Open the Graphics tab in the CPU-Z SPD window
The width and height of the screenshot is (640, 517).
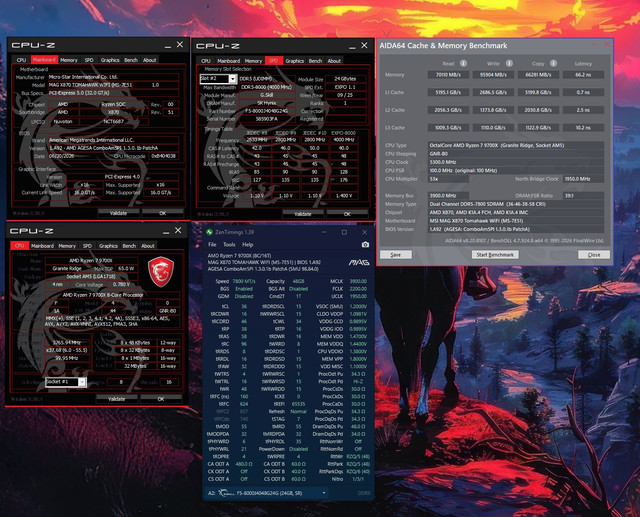(x=294, y=61)
